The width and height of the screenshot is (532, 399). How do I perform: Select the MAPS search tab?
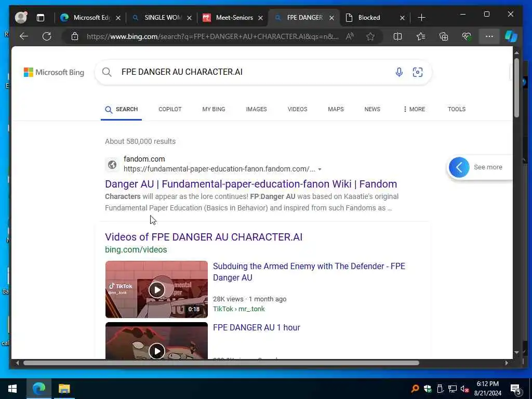(x=336, y=109)
